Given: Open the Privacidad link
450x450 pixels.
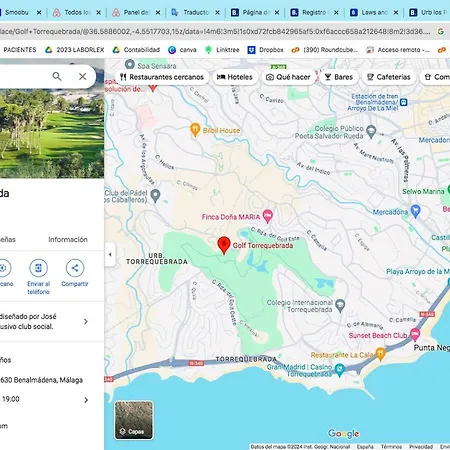Looking at the screenshot, I should (x=421, y=447).
